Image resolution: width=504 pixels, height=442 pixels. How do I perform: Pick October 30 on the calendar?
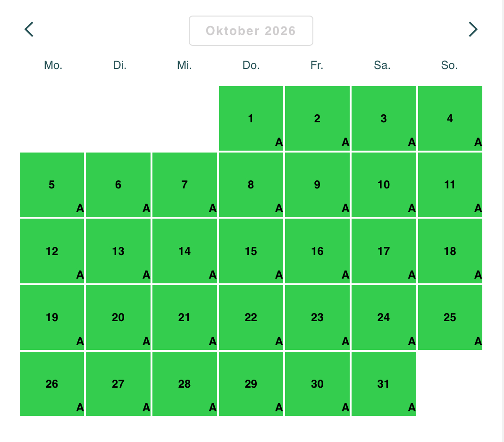317,384
